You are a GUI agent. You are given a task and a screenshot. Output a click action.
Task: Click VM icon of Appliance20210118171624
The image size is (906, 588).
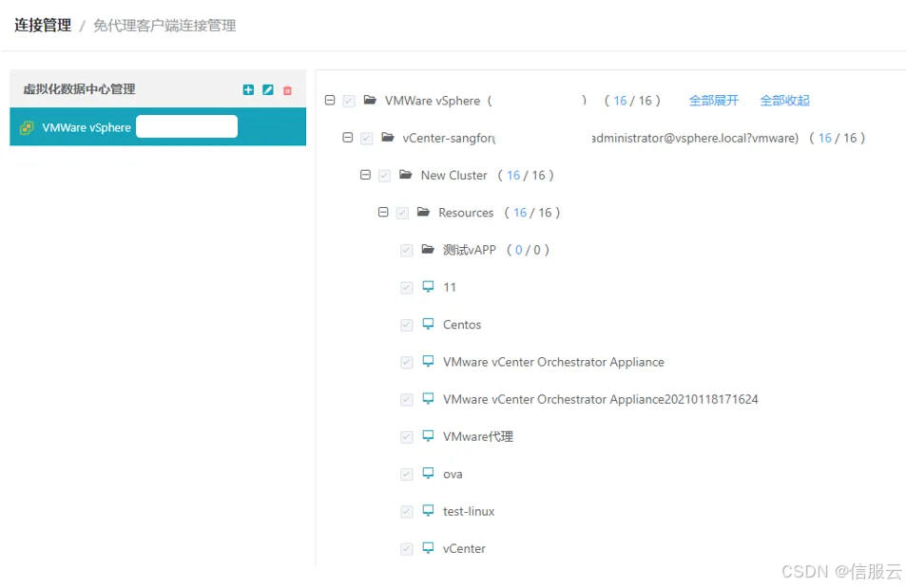pyautogui.click(x=428, y=399)
